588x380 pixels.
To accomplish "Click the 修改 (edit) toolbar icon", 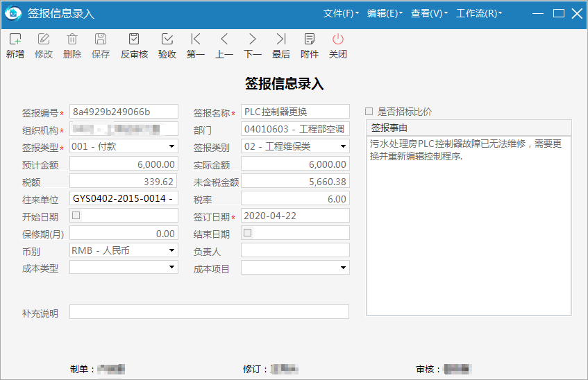I will click(44, 39).
